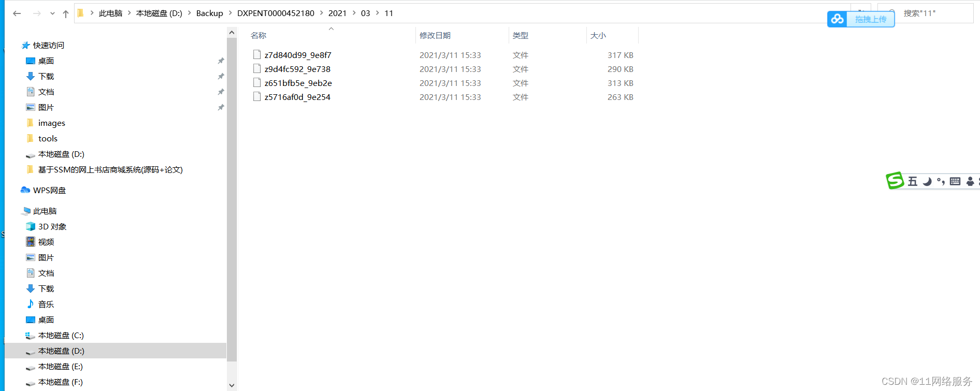Expand the chevron after 此电脑 in the address bar

[x=129, y=13]
